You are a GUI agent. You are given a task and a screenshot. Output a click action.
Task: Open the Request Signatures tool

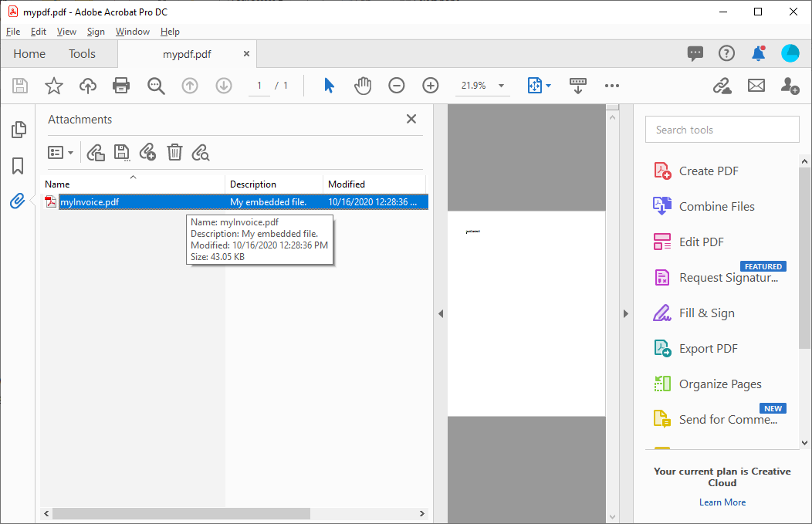pos(716,278)
